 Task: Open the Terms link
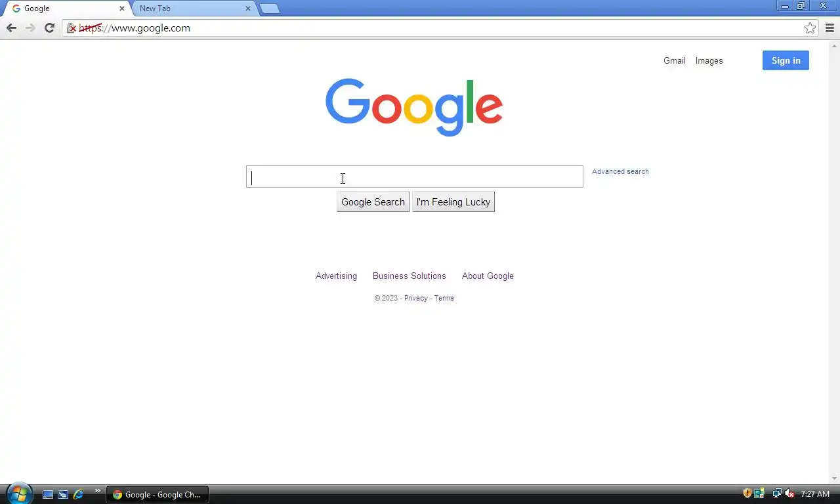pyautogui.click(x=444, y=298)
